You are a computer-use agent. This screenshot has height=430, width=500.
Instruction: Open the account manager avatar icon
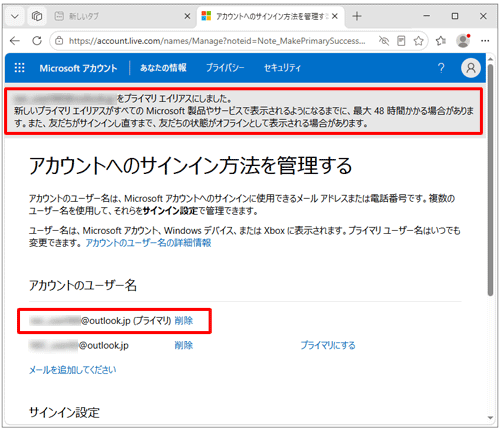[x=471, y=68]
